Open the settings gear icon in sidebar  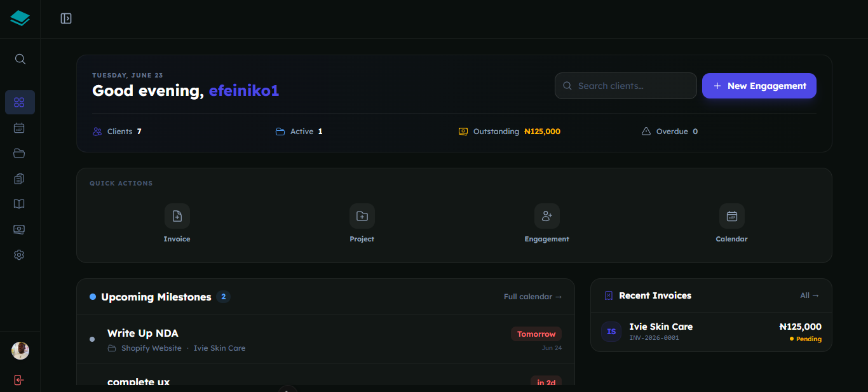(19, 255)
